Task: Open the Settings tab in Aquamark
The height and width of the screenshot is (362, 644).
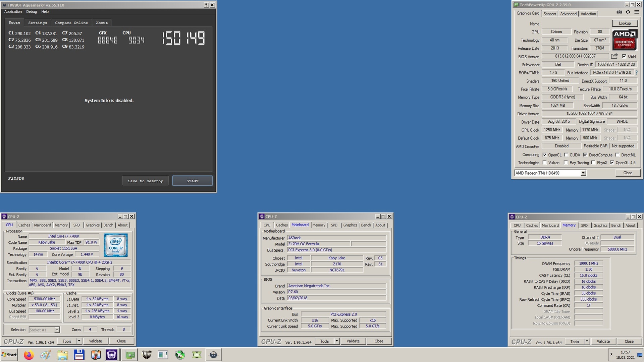Action: [38, 23]
